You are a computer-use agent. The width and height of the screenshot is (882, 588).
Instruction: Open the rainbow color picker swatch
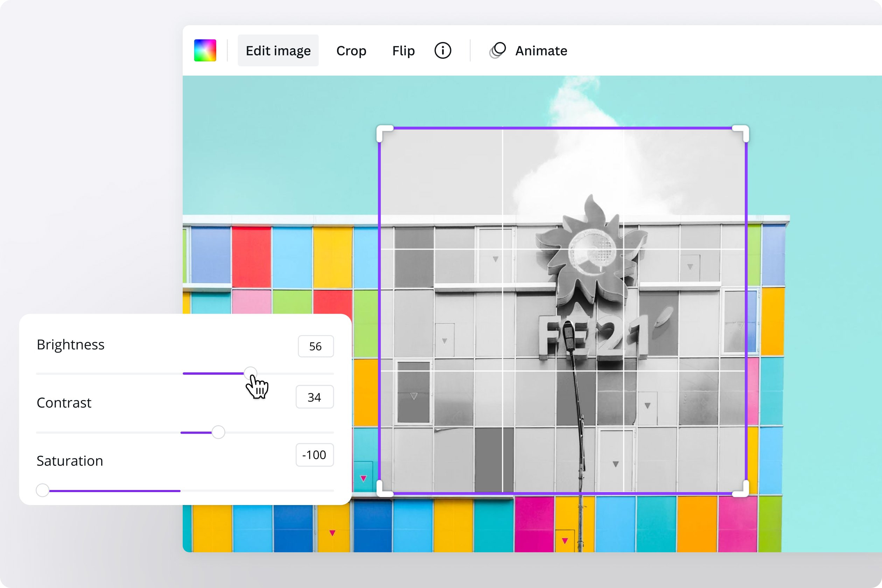pyautogui.click(x=205, y=50)
